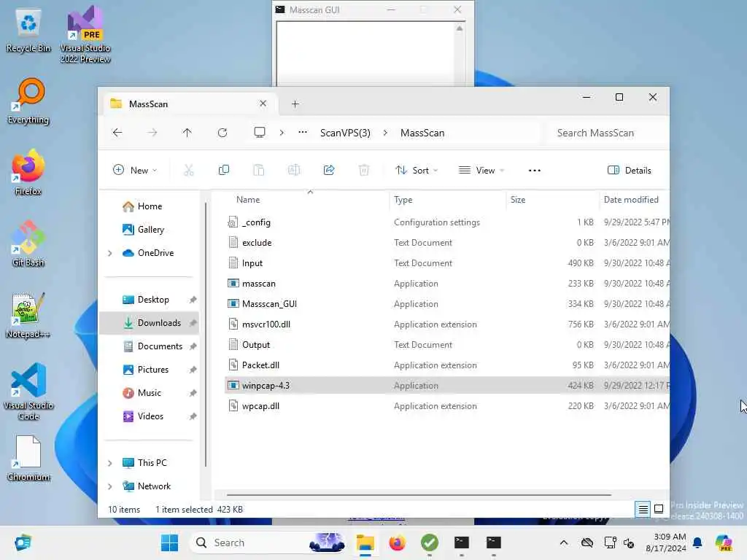Open Firefox from taskbar
Image resolution: width=747 pixels, height=560 pixels.
398,542
